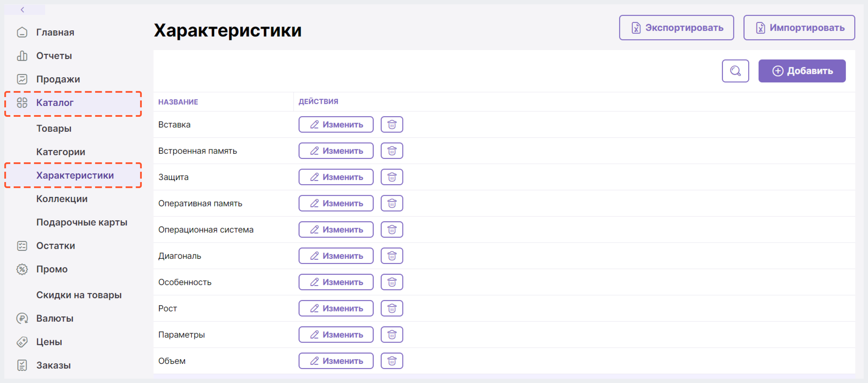The height and width of the screenshot is (383, 868).
Task: Open Продажи section
Action: click(x=58, y=79)
